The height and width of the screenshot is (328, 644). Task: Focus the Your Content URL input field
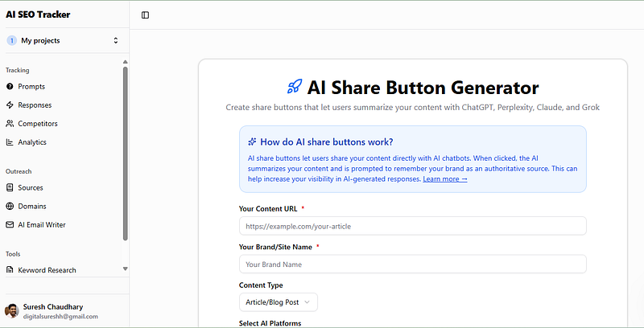pyautogui.click(x=413, y=226)
